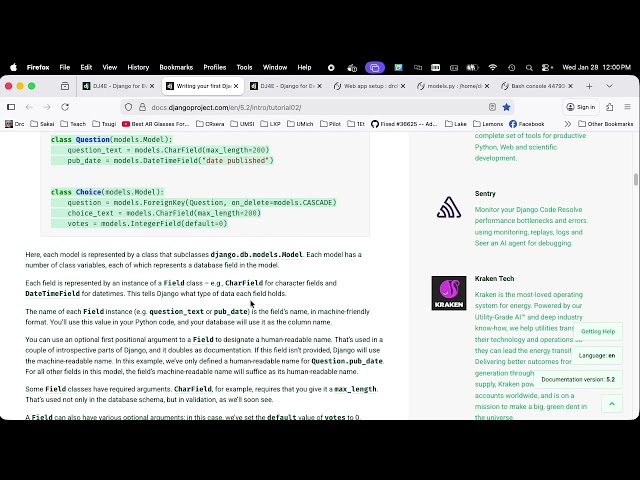
Task: Click the Kraken logo image
Action: (449, 293)
